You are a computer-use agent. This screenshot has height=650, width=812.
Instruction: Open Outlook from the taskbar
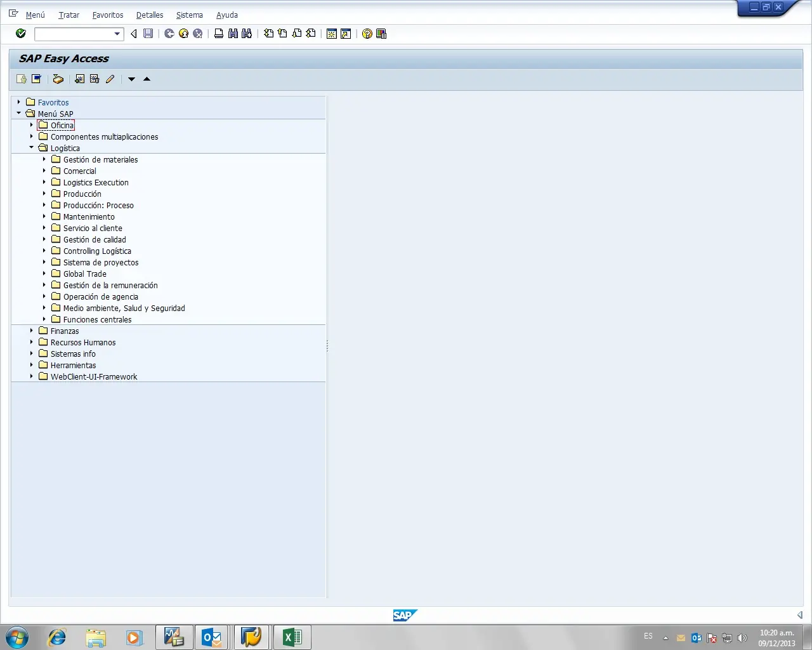tap(212, 637)
